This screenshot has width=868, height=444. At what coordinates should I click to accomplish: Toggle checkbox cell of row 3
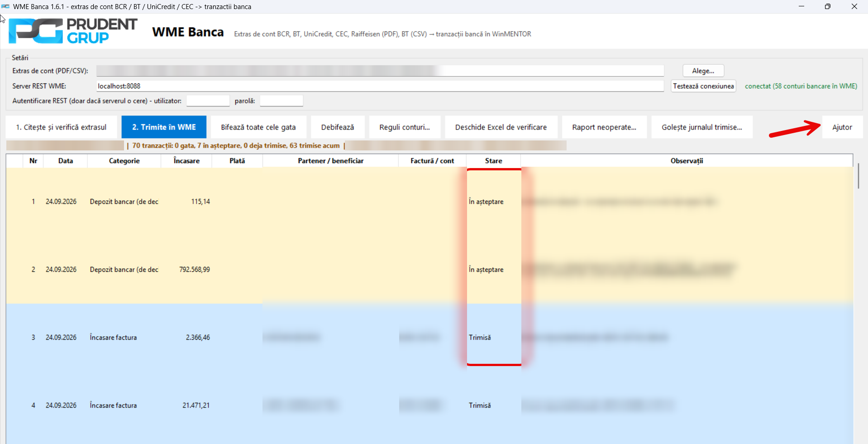tap(14, 338)
